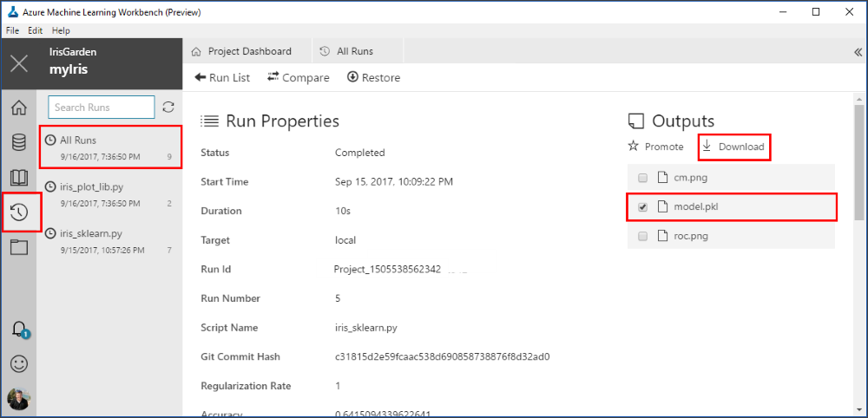Image resolution: width=868 pixels, height=418 pixels.
Task: Click the Compare button
Action: coord(299,77)
